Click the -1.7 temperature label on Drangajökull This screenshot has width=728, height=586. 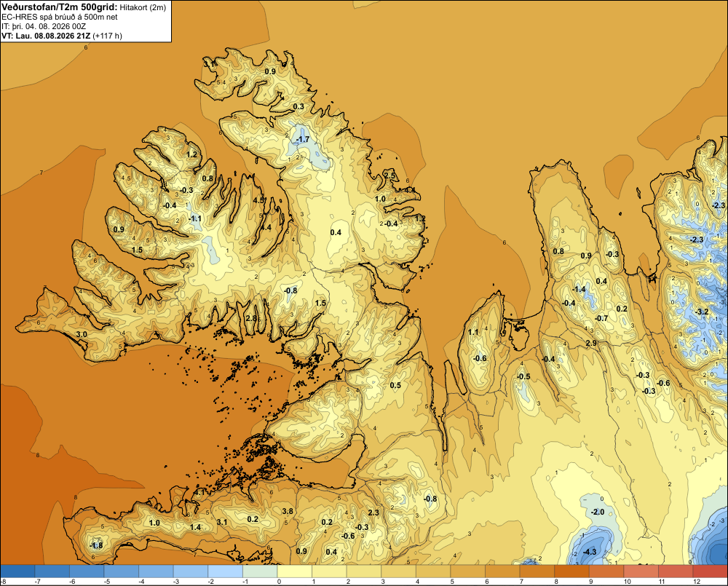tap(303, 139)
